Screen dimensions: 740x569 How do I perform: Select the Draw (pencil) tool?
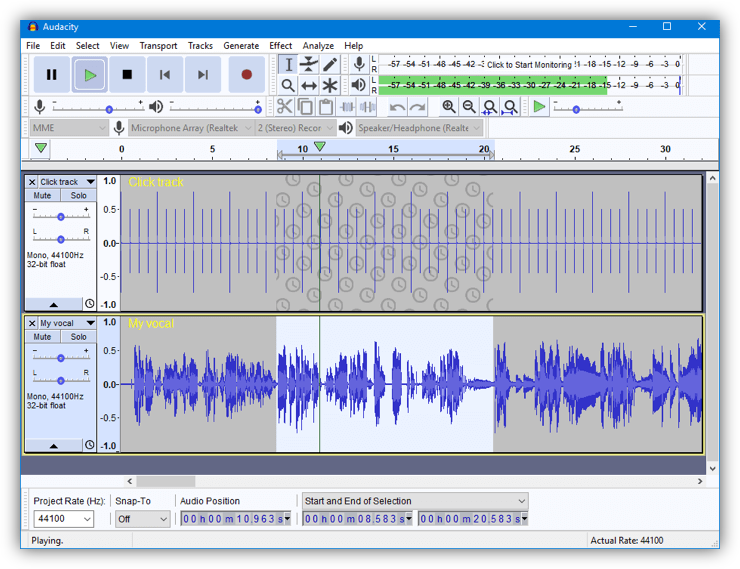[x=330, y=65]
